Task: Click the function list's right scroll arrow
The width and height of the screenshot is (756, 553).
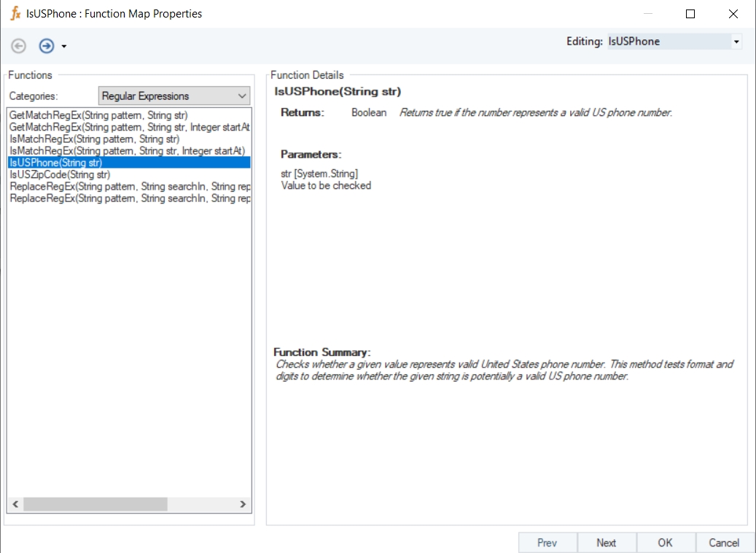Action: (x=243, y=504)
